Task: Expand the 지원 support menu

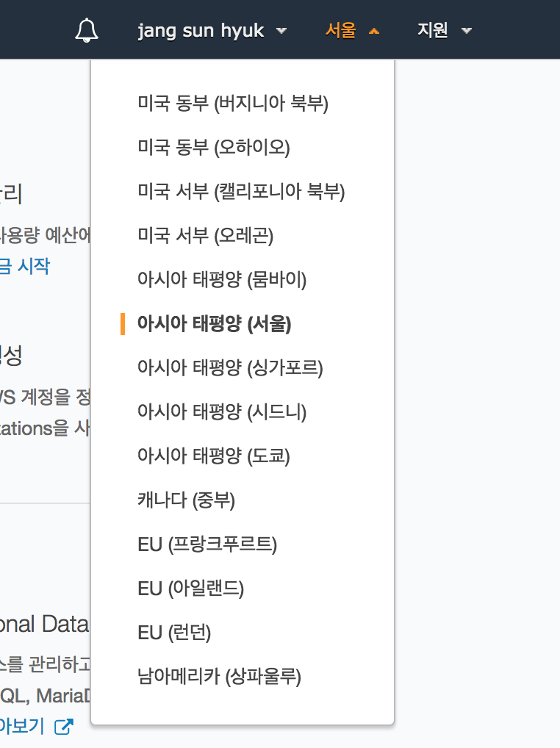Action: 444,31
